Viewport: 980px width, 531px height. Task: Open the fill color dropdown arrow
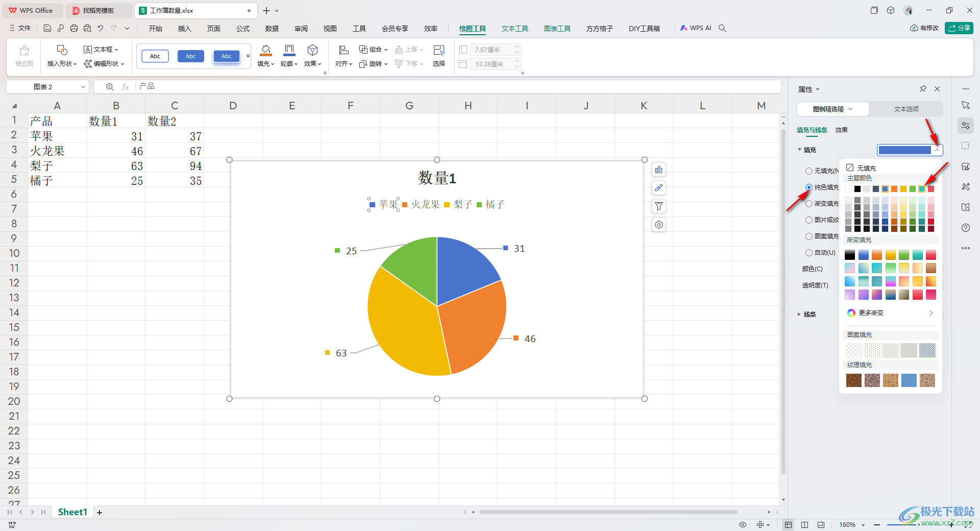(937, 150)
